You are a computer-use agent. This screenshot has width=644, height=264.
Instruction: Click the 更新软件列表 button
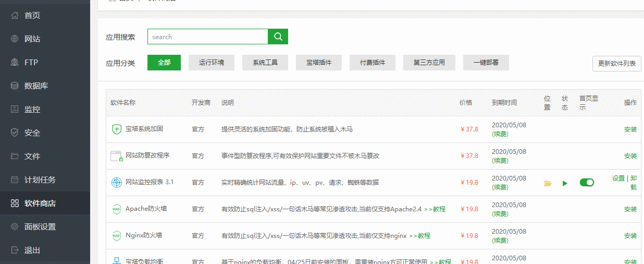616,64
